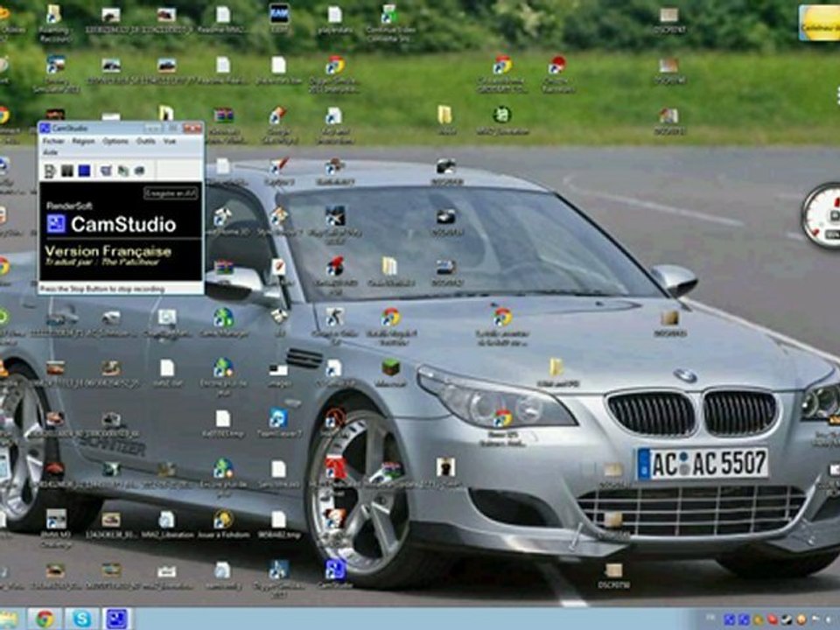The height and width of the screenshot is (630, 840).
Task: Click the Record button in CamStudio toolbar
Action: [50, 171]
